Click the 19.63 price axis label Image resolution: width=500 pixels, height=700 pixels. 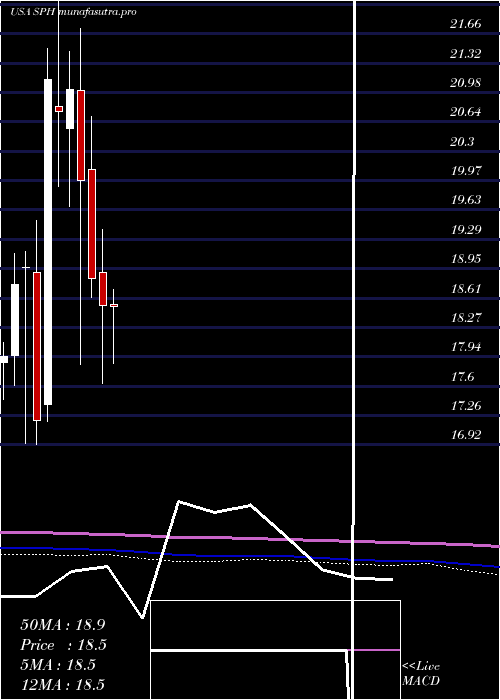pos(466,200)
